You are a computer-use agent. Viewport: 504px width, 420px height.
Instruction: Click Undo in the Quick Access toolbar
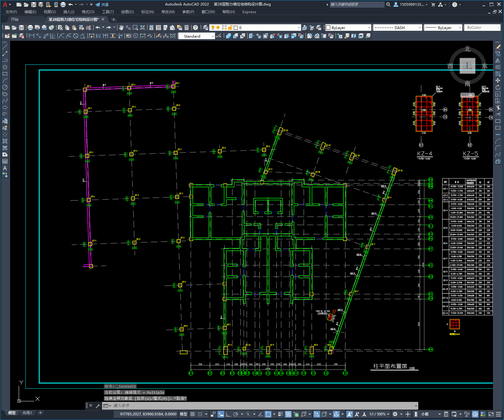[x=71, y=5]
